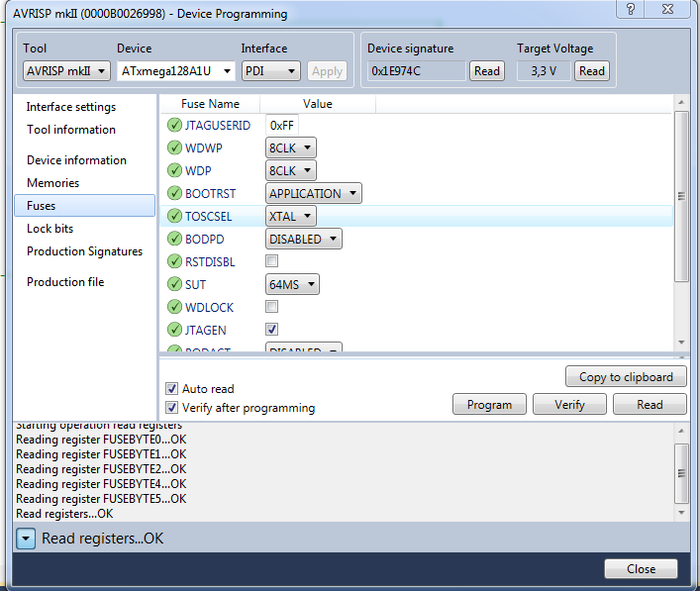
Task: Open Production Signatures page
Action: pyautogui.click(x=84, y=251)
